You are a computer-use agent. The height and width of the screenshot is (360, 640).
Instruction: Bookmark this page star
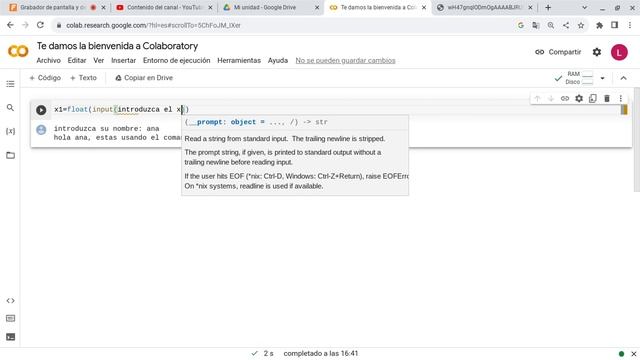[x=581, y=25]
